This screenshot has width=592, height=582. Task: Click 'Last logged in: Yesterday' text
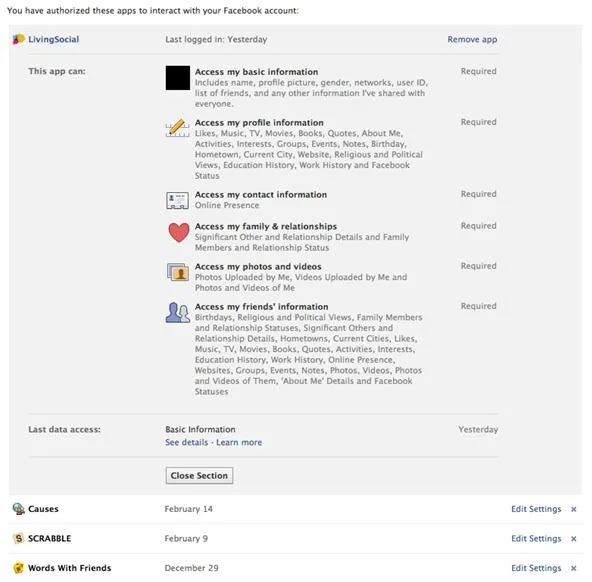click(216, 39)
